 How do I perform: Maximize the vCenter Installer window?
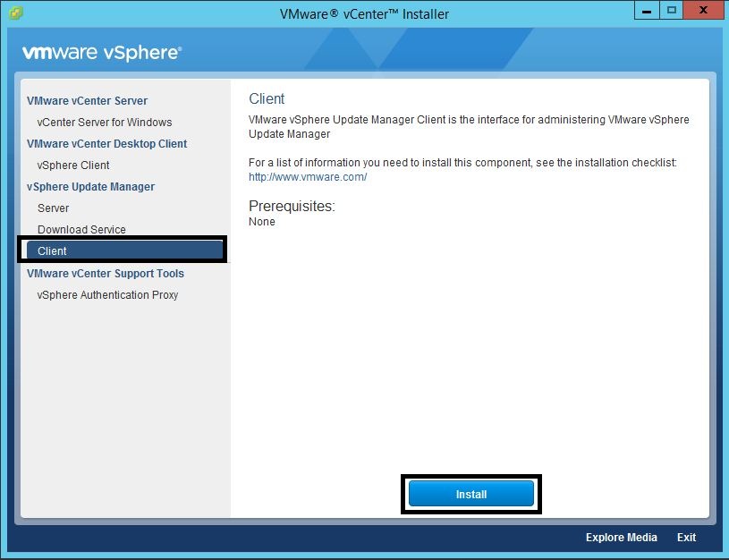(x=672, y=11)
